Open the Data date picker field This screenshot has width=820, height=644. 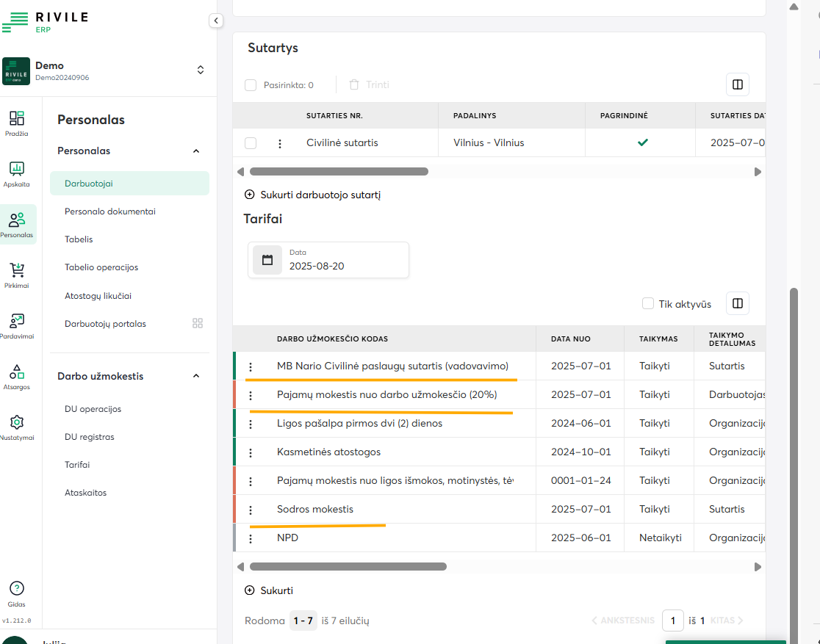click(328, 260)
